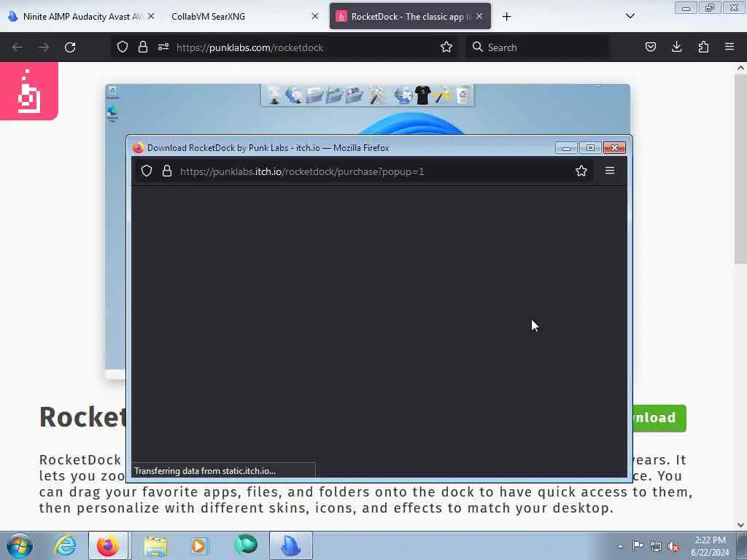Click the page vertical scrollbar thumb

coord(740,168)
